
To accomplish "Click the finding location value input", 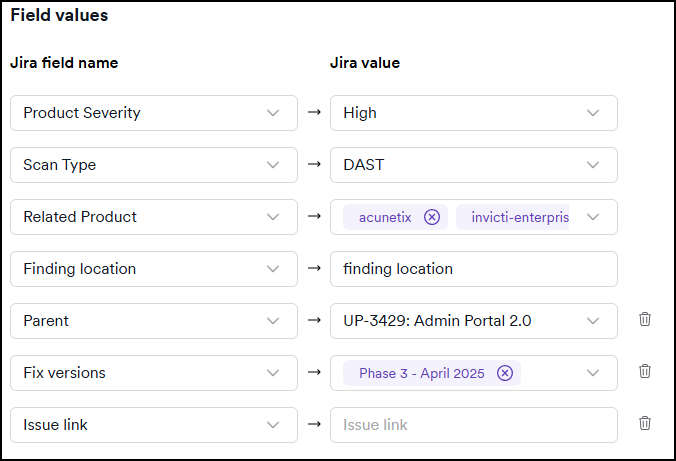I will (x=474, y=269).
